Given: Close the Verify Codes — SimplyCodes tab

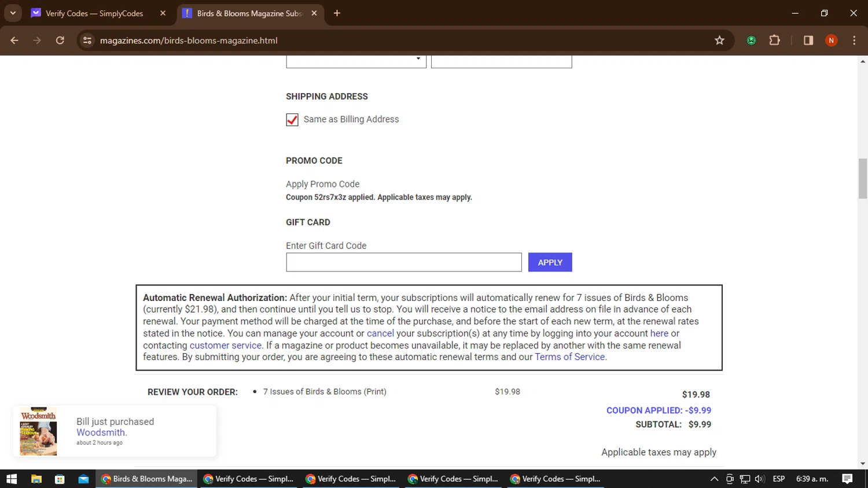Looking at the screenshot, I should [x=163, y=13].
